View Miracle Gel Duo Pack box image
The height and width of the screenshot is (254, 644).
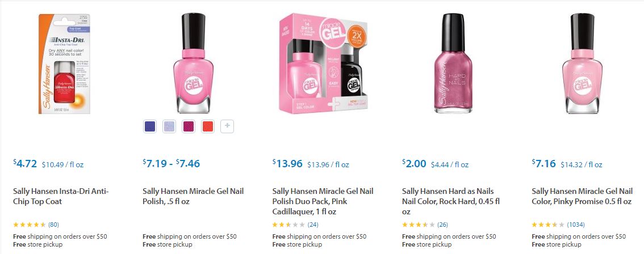click(323, 63)
